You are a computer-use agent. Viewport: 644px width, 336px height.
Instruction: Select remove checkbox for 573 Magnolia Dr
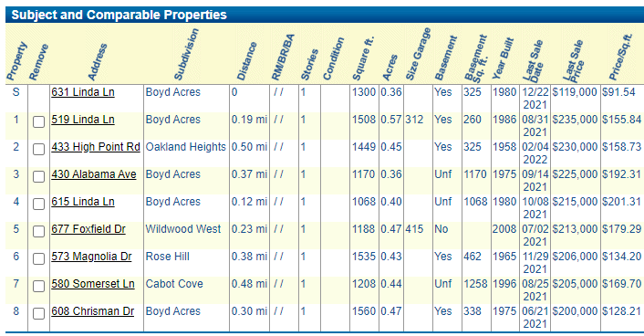point(38,258)
